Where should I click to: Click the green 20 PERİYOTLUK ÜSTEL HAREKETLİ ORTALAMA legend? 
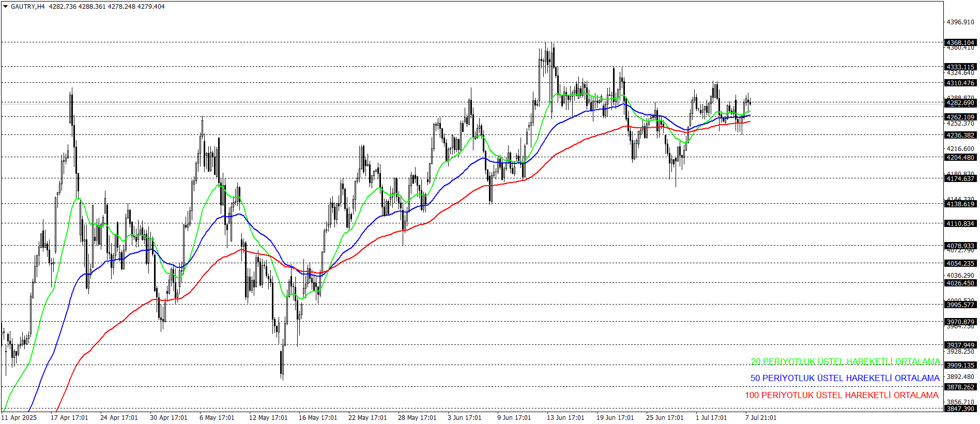tap(845, 361)
